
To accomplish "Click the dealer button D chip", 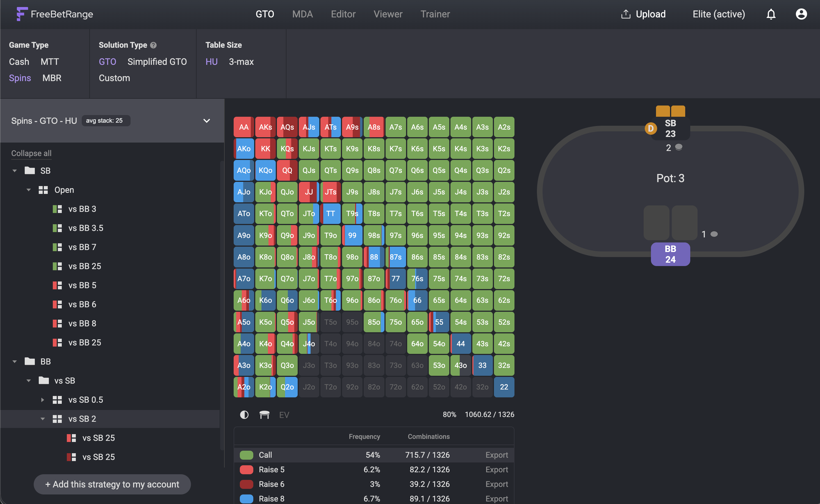I will (x=650, y=128).
